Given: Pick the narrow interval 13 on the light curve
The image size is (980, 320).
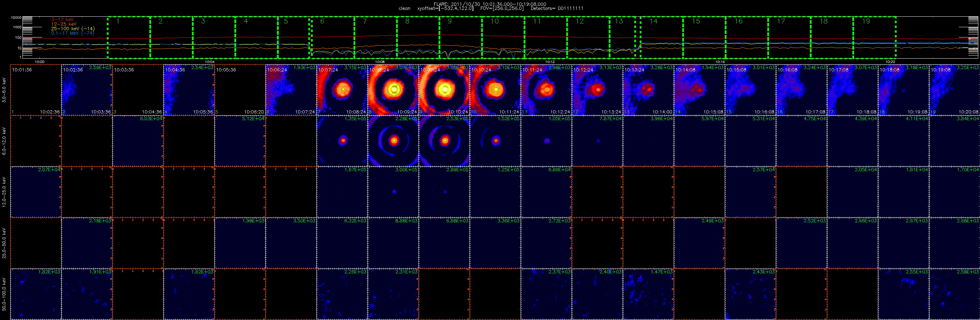Looking at the screenshot, I should [x=623, y=37].
